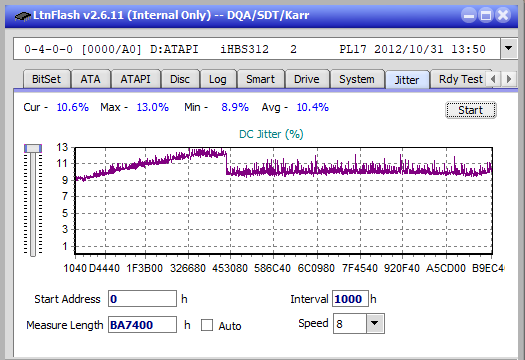Click the Cur jitter value 10.6%
525x360 pixels.
[73, 107]
